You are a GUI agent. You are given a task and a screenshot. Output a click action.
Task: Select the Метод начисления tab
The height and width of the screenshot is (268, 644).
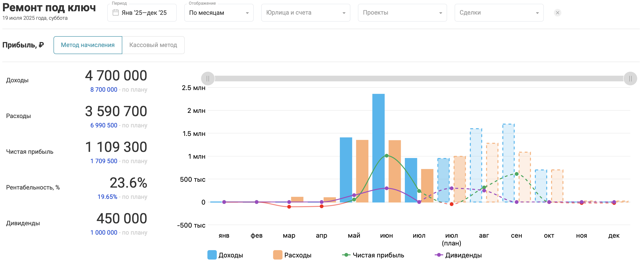click(x=88, y=45)
